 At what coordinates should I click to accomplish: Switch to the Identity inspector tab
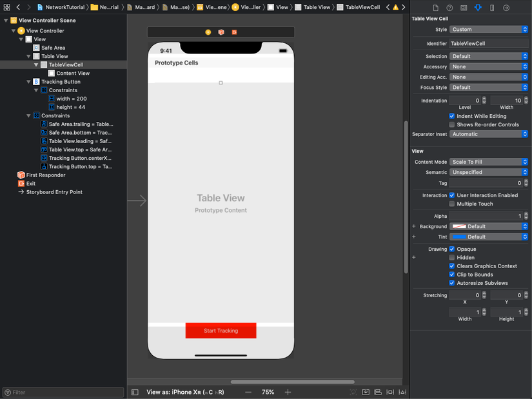(x=464, y=8)
